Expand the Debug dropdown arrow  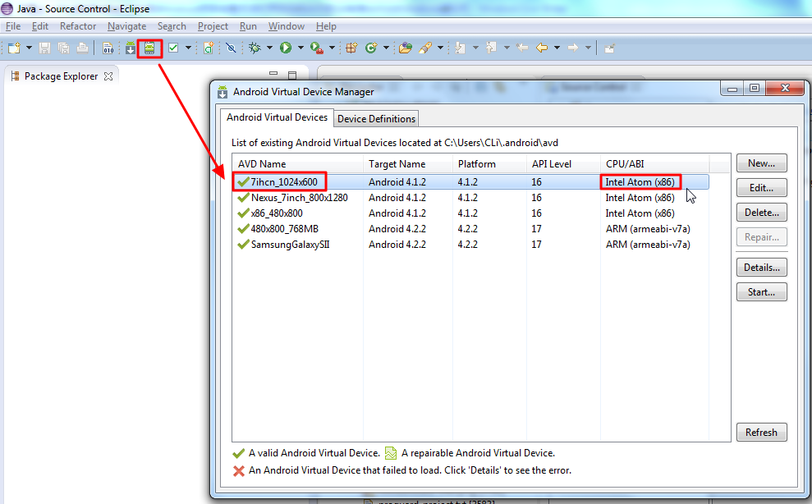pyautogui.click(x=269, y=48)
